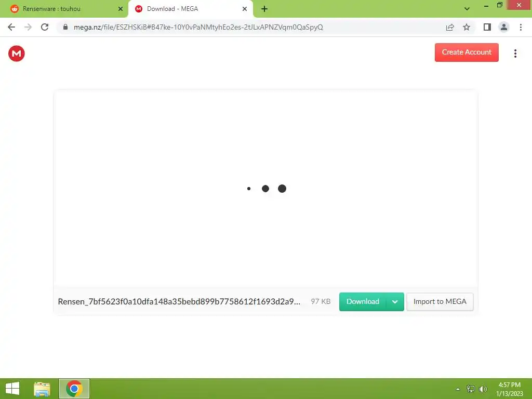Open File Explorer from taskbar
The width and height of the screenshot is (532, 399).
[42, 389]
